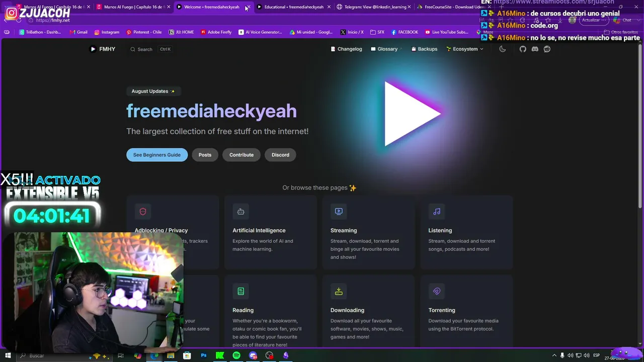Switch to the FreeCourseSite browser tab
Viewport: 644px width, 362px height.
(x=449, y=7)
